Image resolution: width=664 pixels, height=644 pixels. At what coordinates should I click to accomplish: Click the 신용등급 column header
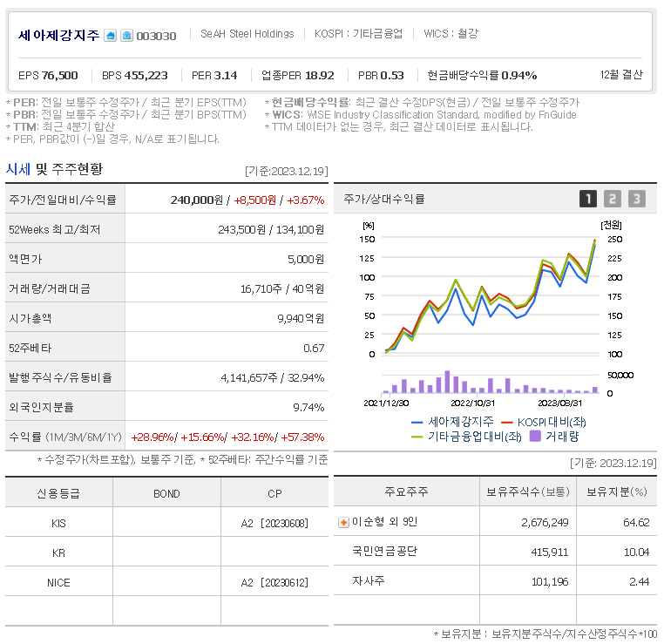pyautogui.click(x=58, y=493)
